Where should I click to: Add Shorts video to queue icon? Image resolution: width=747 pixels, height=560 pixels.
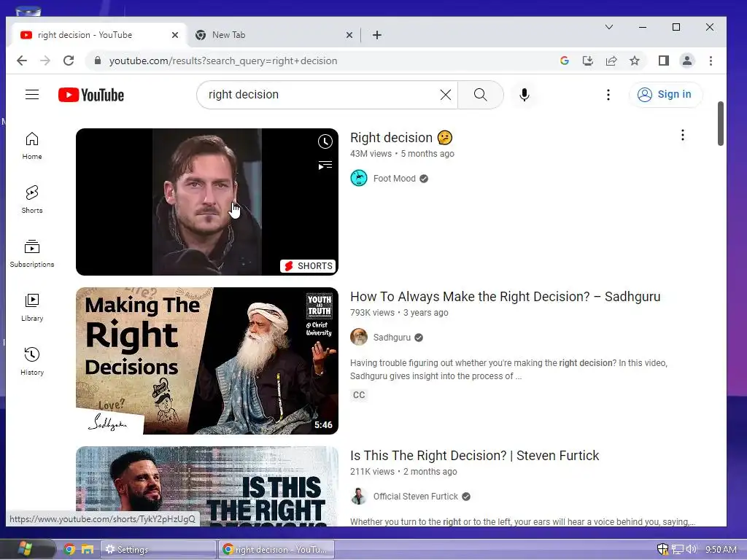click(x=325, y=166)
